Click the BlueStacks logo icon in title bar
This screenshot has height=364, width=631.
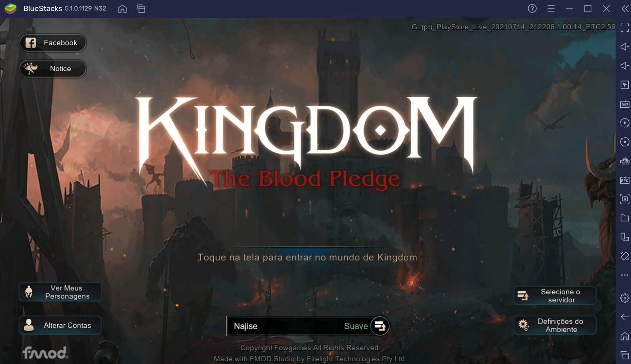[11, 8]
